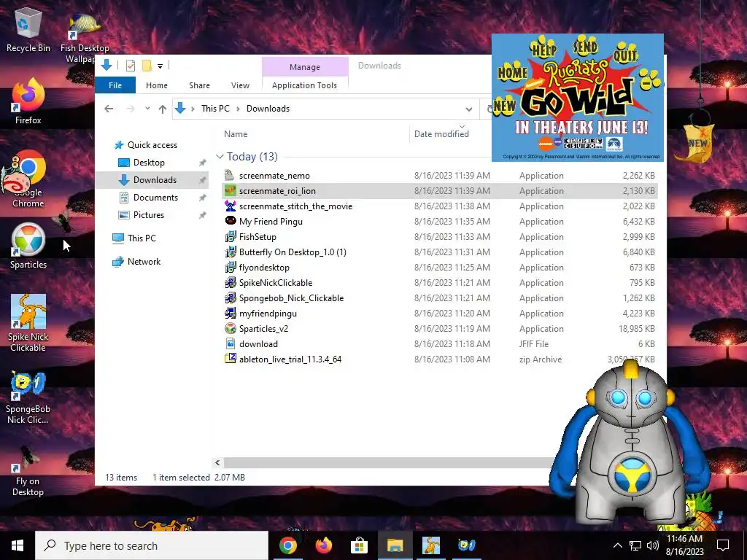This screenshot has height=560, width=747.
Task: Launch Firefox from the desktop
Action: [28, 102]
